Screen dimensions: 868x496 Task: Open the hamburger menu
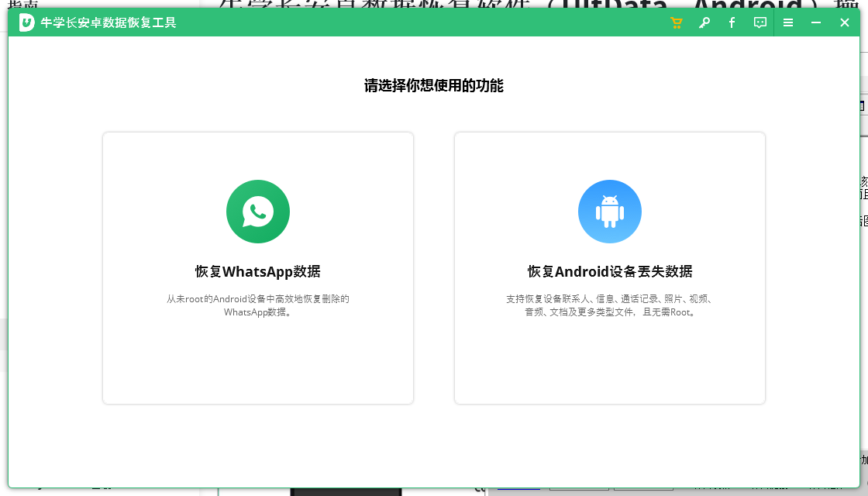[788, 22]
